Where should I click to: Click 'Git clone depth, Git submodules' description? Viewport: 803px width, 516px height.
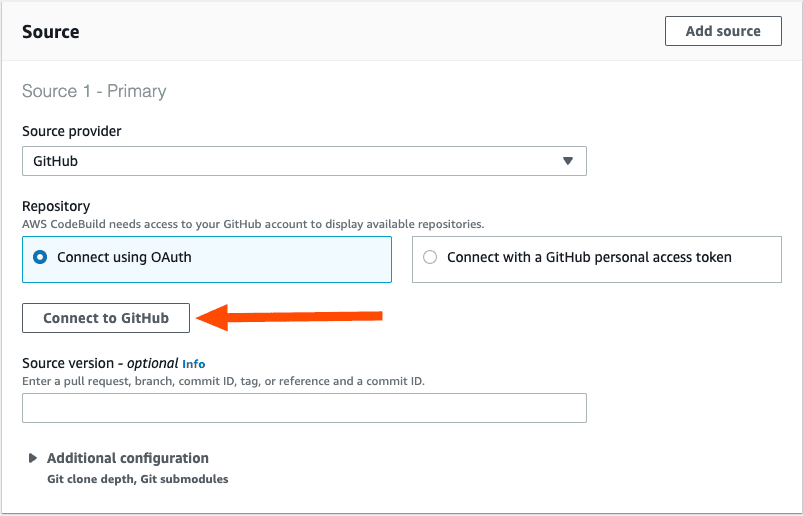pyautogui.click(x=138, y=479)
